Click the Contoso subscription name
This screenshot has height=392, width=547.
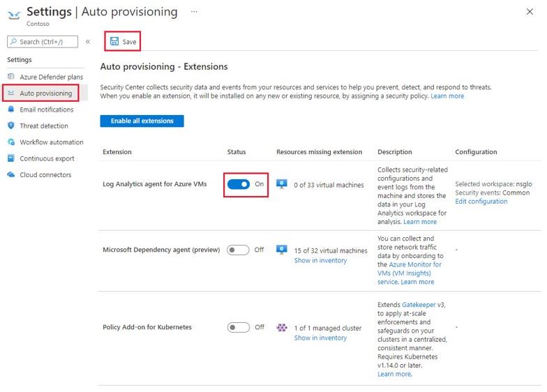pos(38,24)
